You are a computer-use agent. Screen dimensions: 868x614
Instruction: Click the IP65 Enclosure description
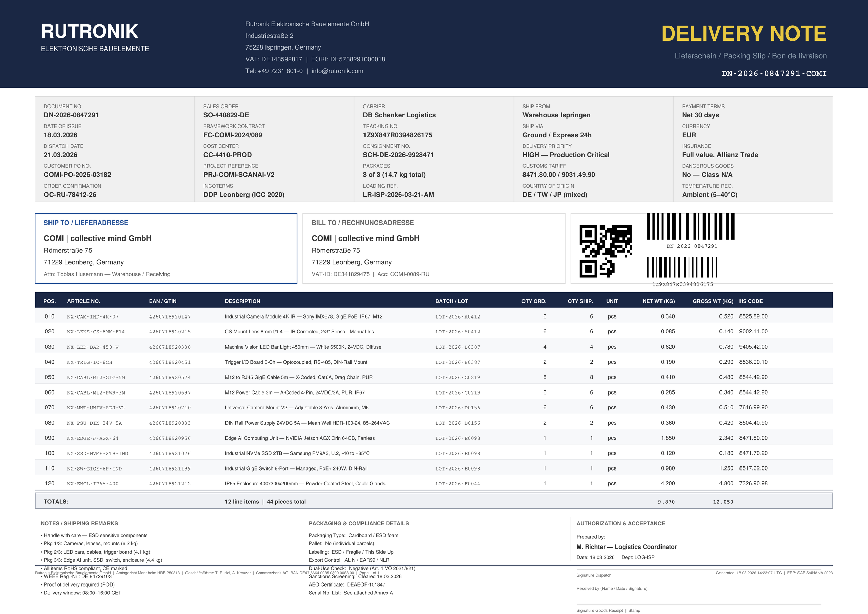[305, 483]
